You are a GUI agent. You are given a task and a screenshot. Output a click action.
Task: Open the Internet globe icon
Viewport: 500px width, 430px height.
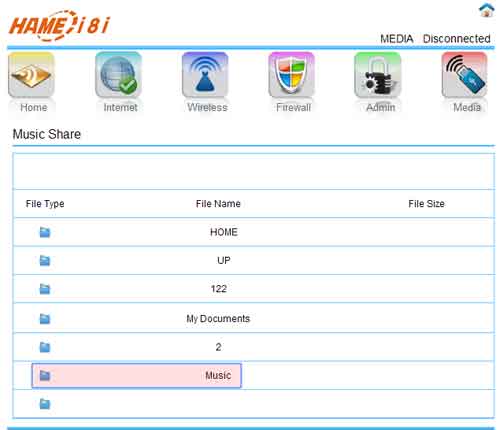[x=118, y=75]
